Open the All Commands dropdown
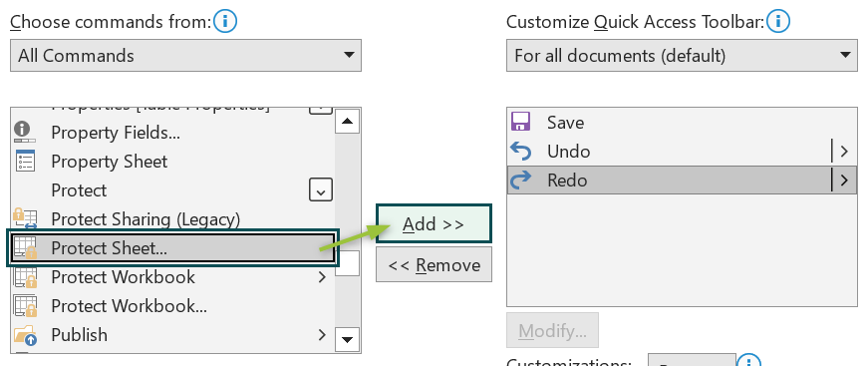Image resolution: width=868 pixels, height=366 pixels. coord(185,56)
